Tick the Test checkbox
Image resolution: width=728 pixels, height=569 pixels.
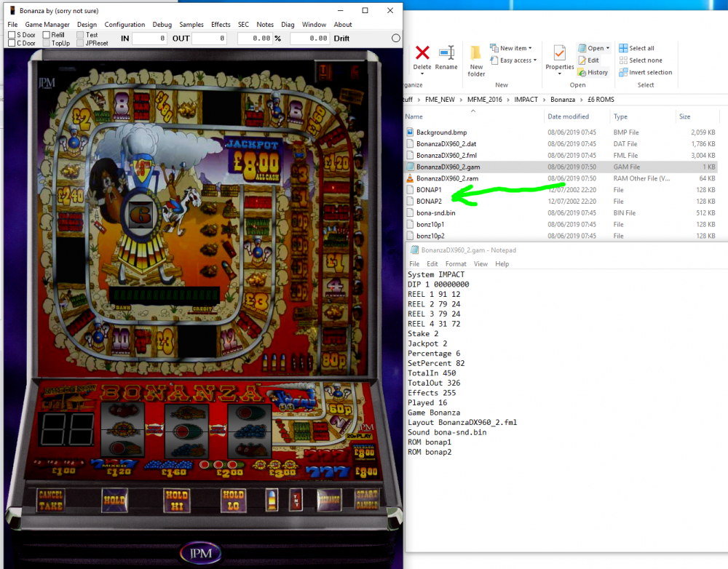80,35
